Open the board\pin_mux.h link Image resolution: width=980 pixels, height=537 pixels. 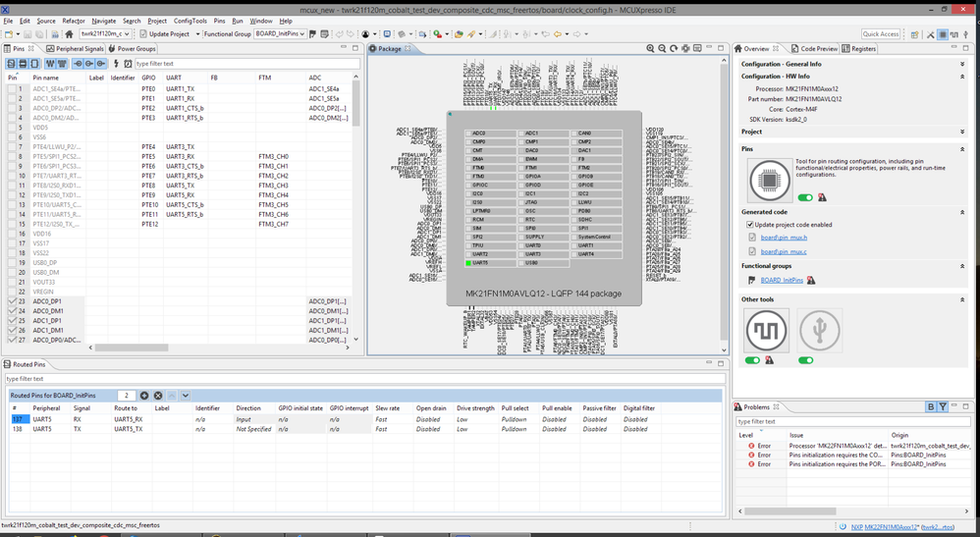[x=784, y=238]
